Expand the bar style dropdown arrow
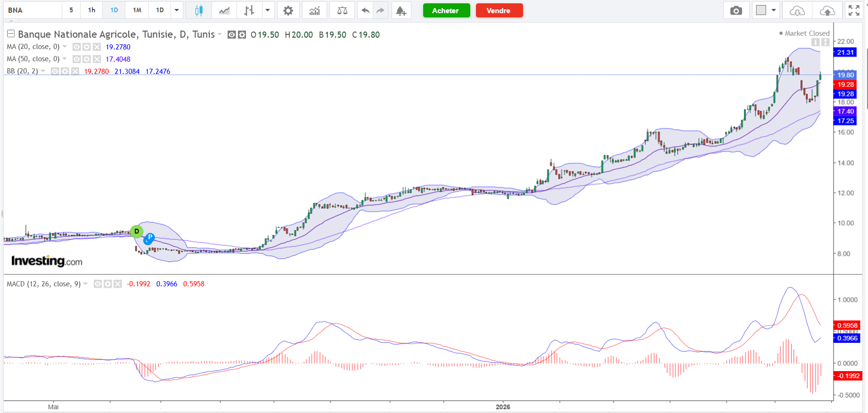The width and height of the screenshot is (868, 413). [x=268, y=10]
